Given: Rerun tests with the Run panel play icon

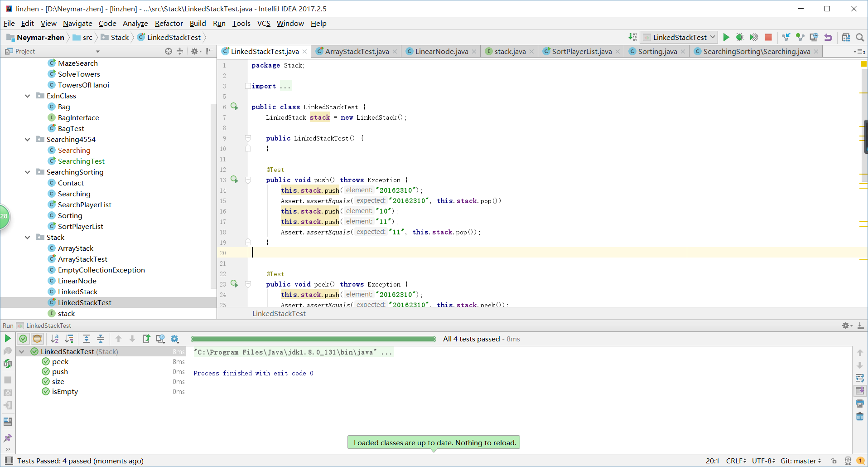Looking at the screenshot, I should 8,338.
